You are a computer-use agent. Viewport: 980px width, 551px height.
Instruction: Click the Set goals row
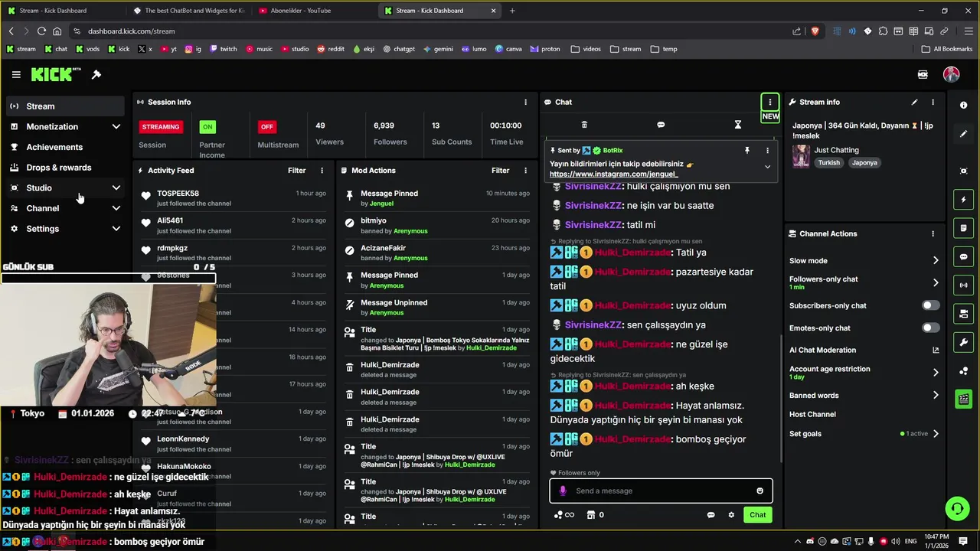click(x=864, y=434)
